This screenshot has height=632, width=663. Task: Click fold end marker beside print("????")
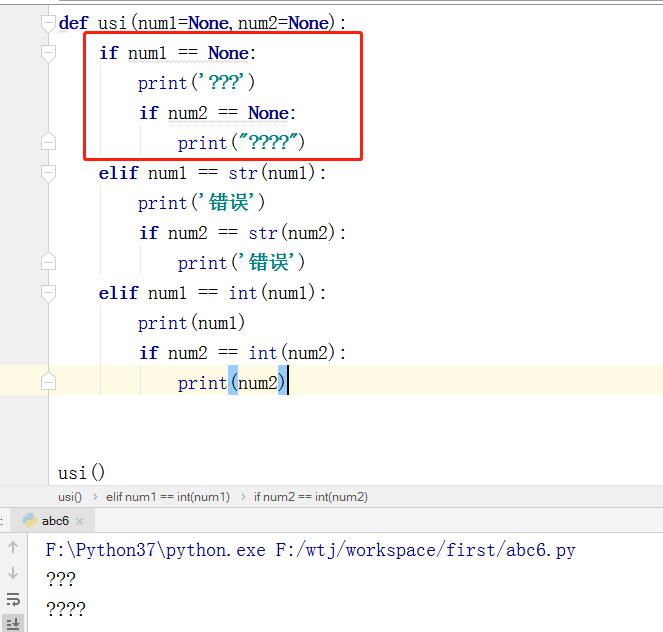(x=48, y=141)
